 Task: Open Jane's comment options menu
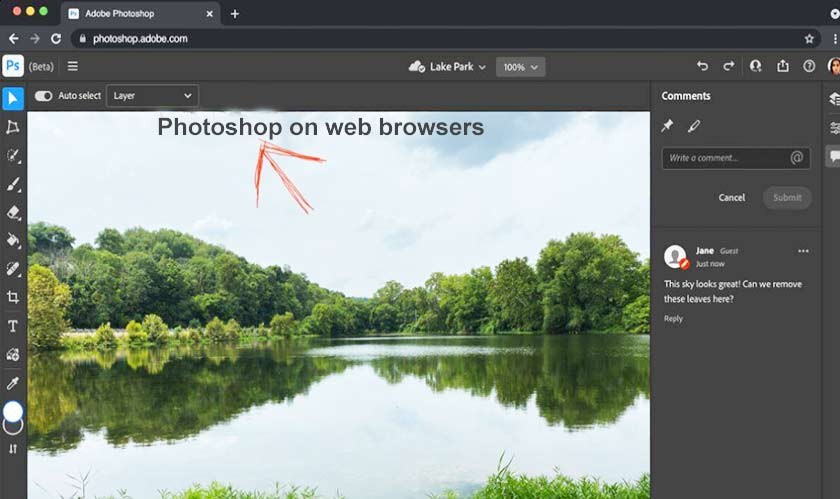click(803, 251)
